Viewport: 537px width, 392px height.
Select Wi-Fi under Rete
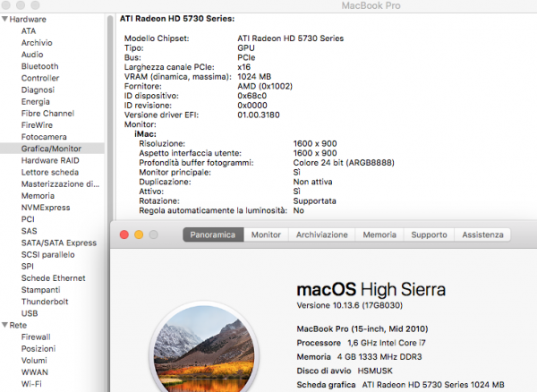32,383
